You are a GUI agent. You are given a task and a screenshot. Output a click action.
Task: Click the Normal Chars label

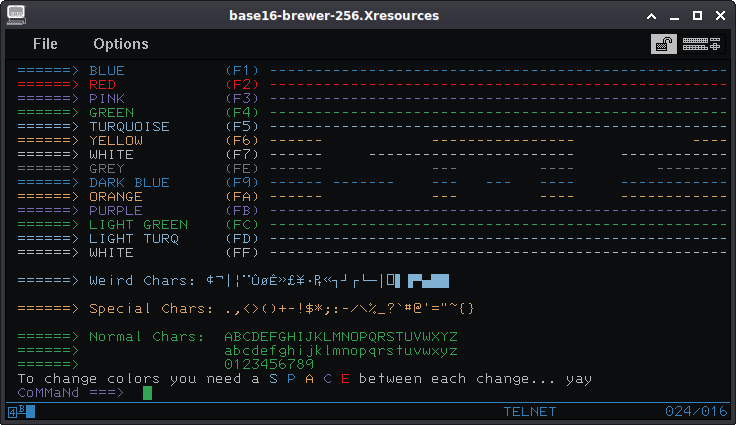click(x=147, y=337)
